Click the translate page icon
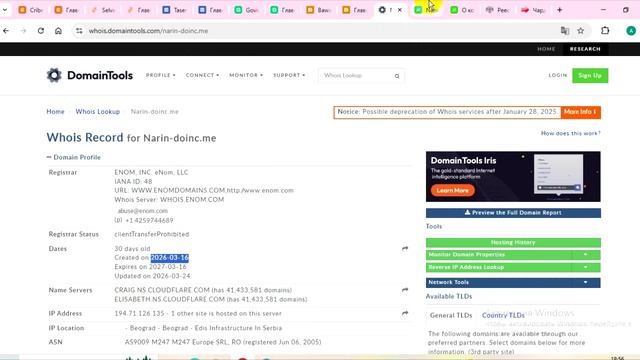The image size is (640, 360). coord(565,31)
